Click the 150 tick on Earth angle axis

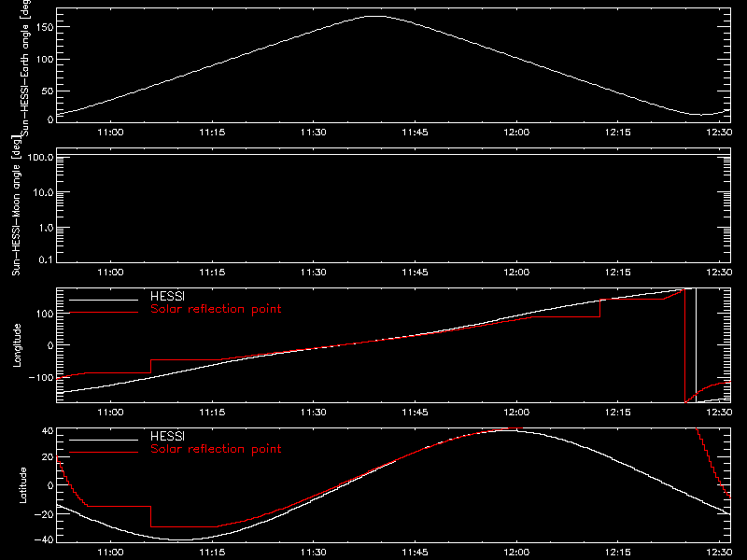pyautogui.click(x=44, y=27)
